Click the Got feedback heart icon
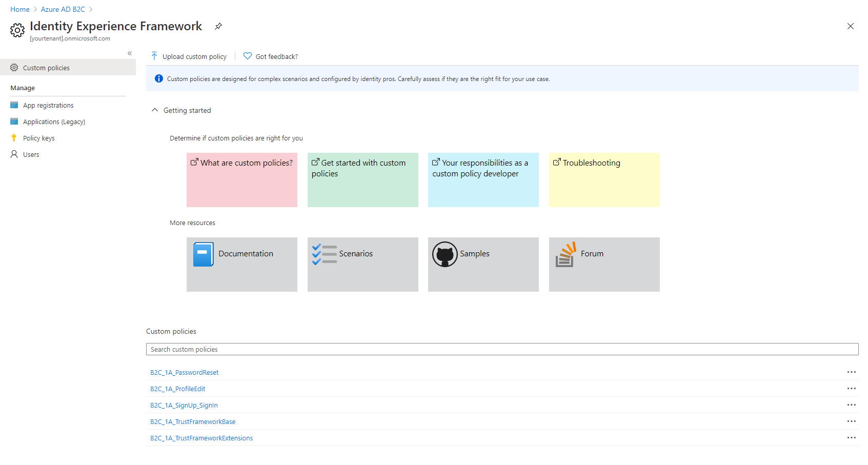The height and width of the screenshot is (465, 868). (248, 56)
